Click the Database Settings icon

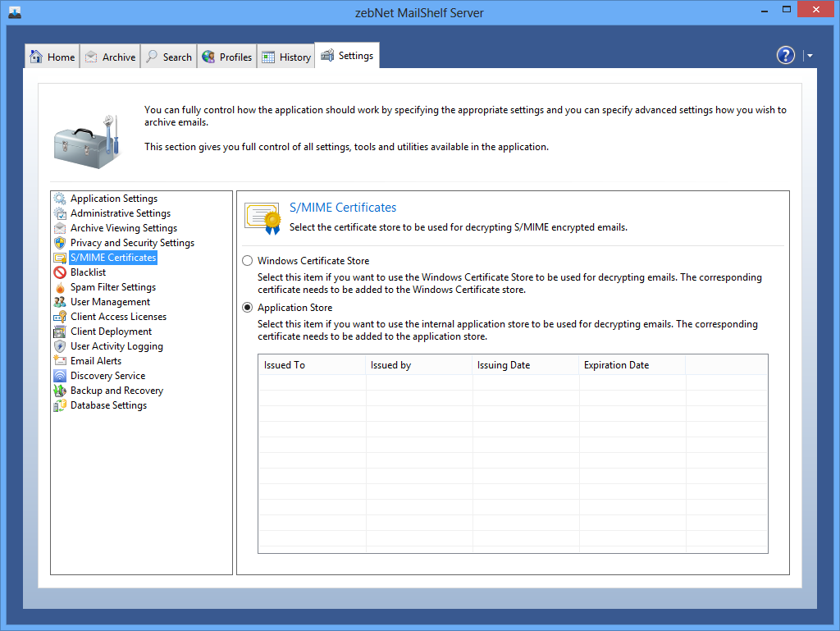pos(60,405)
